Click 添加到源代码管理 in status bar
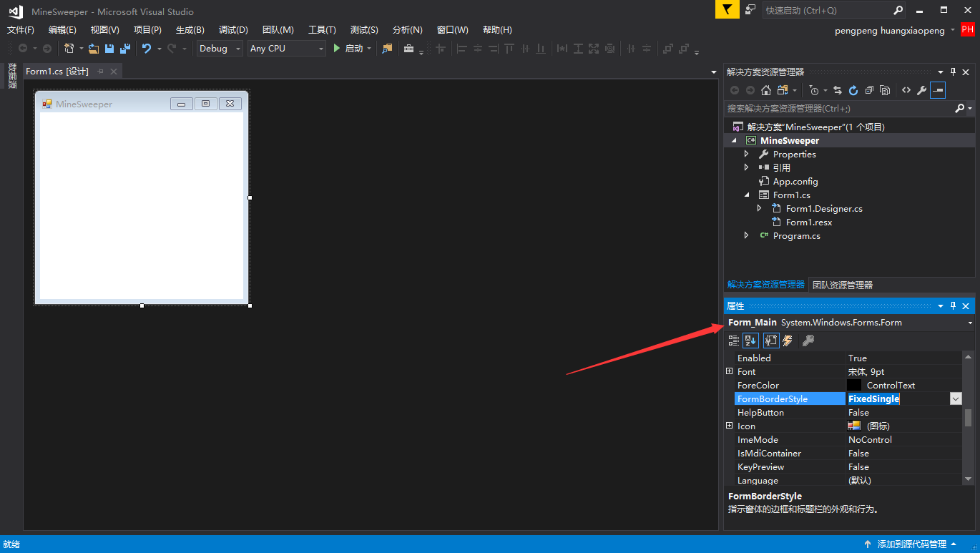 point(911,544)
